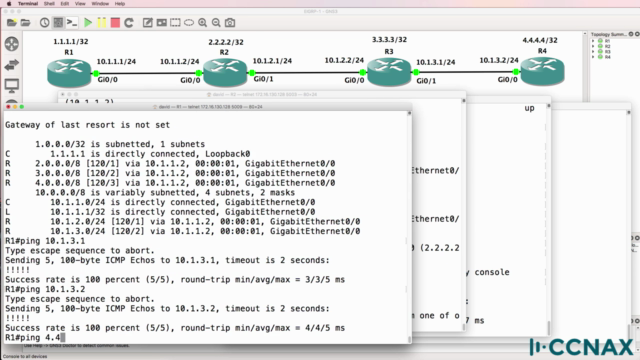The width and height of the screenshot is (640, 360).
Task: Stop all devices with red square
Action: tap(115, 22)
